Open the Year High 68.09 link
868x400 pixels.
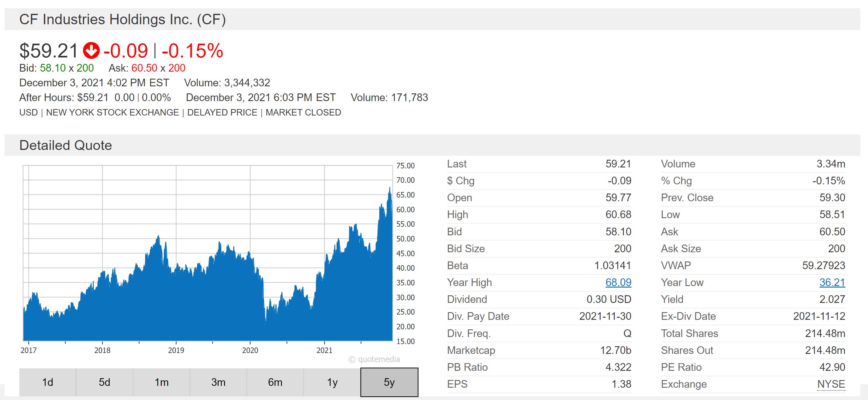pos(618,282)
